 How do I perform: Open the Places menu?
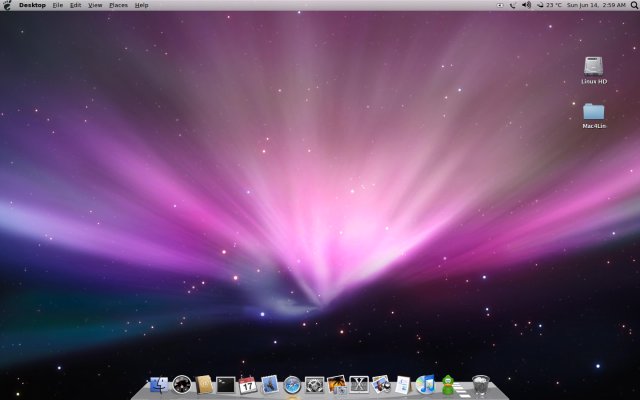pyautogui.click(x=118, y=5)
